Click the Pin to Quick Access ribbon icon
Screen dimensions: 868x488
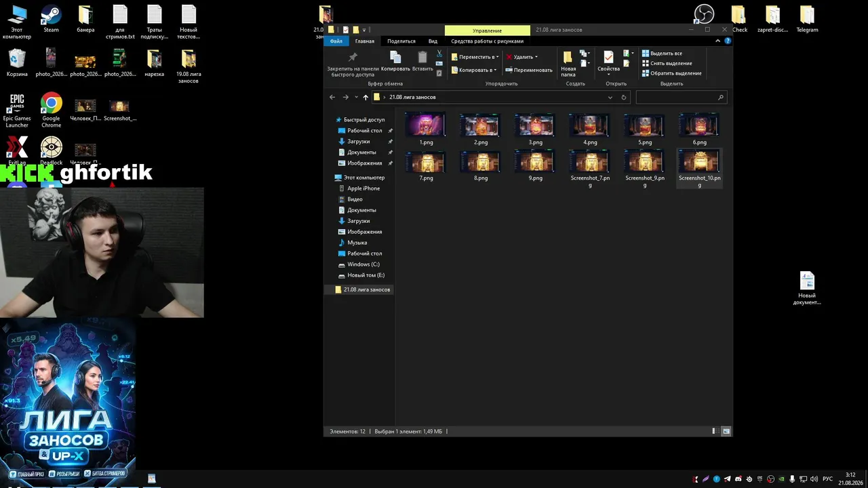tap(353, 58)
